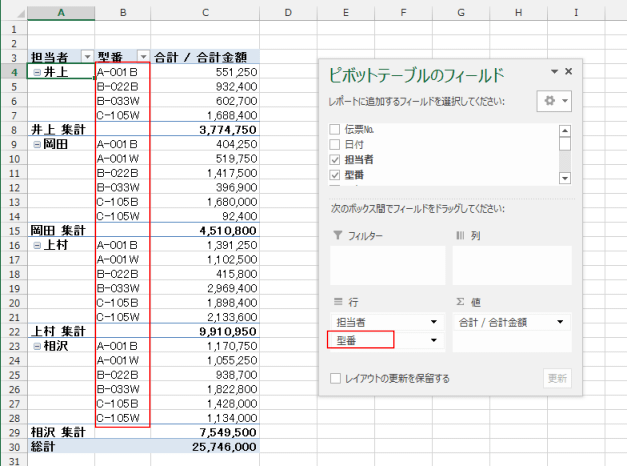Open the 担当者 filter dropdown in header cell
Screen dimensions: 627x466
pos(87,57)
